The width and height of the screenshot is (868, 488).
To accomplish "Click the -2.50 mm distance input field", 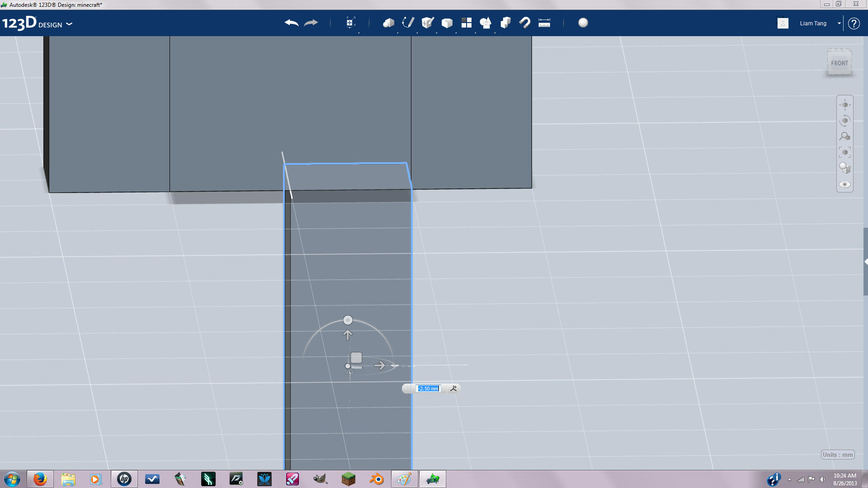I will pyautogui.click(x=428, y=389).
